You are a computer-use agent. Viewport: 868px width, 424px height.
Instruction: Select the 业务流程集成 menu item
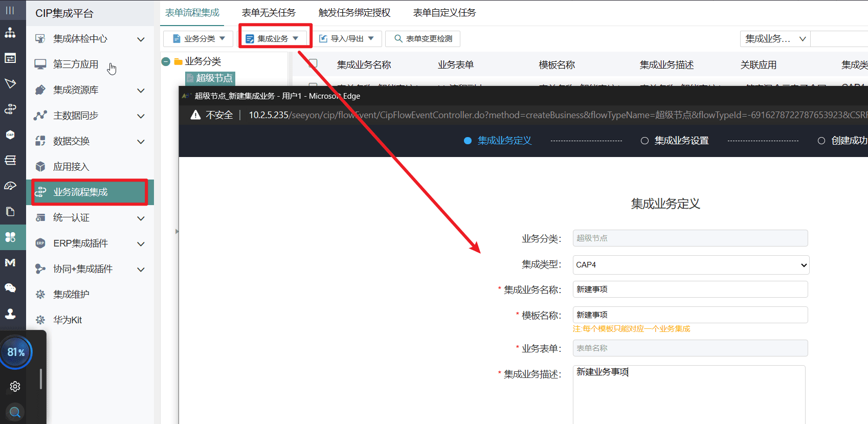pyautogui.click(x=90, y=192)
